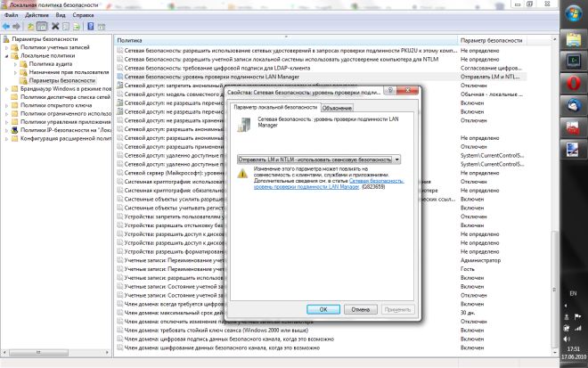Show hidden tray icons arrow
588x368 pixels.
click(x=567, y=306)
